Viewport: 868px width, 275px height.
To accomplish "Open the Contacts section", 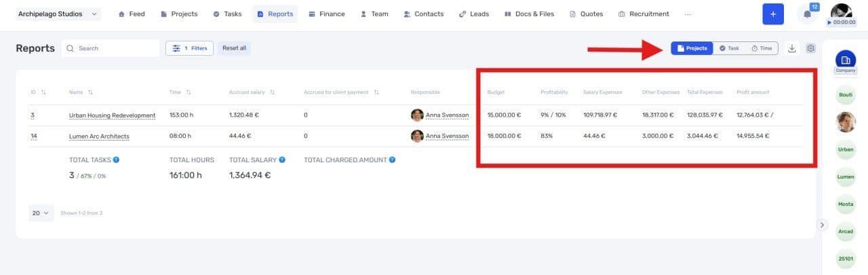I will (423, 14).
